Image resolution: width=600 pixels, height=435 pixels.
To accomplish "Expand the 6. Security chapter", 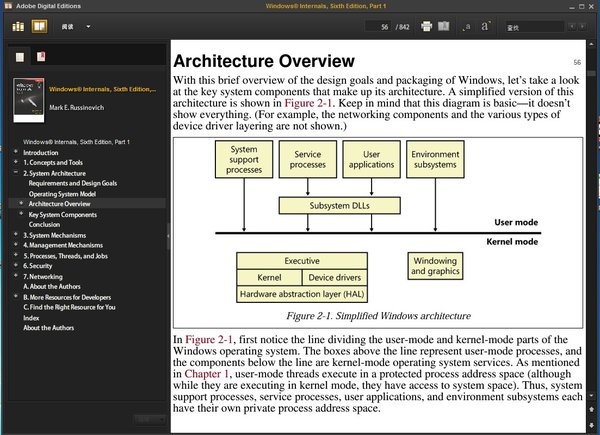I will coord(14,266).
